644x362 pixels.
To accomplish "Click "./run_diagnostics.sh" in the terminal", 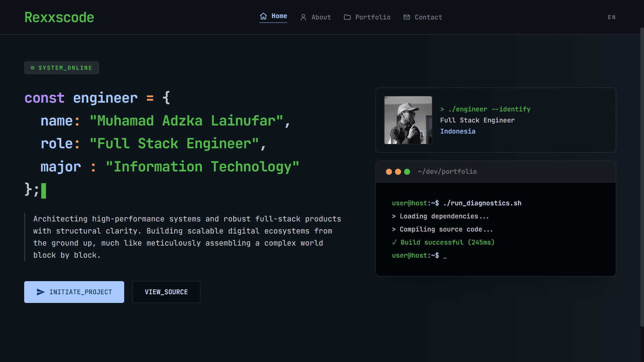I will tap(482, 203).
